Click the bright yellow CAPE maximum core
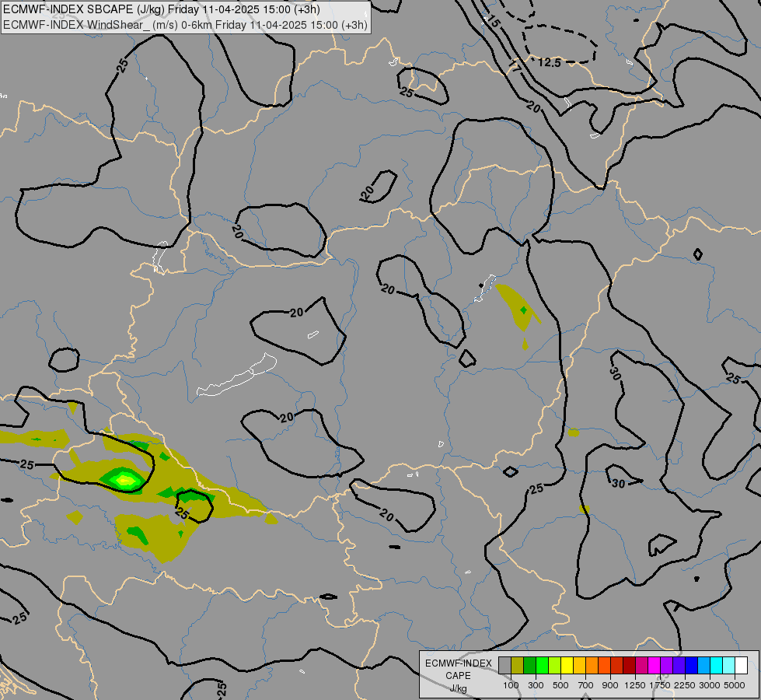Screen dimensions: 761x700 click(x=125, y=481)
